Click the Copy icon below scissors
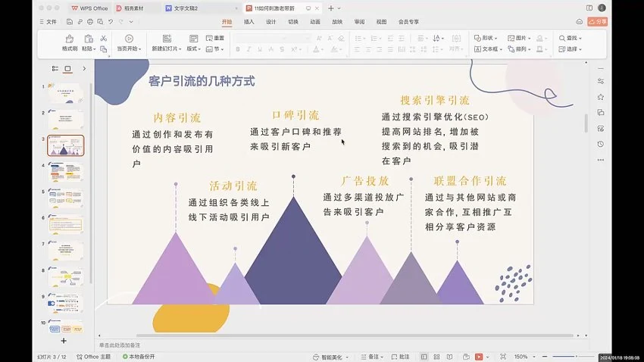 tap(104, 49)
